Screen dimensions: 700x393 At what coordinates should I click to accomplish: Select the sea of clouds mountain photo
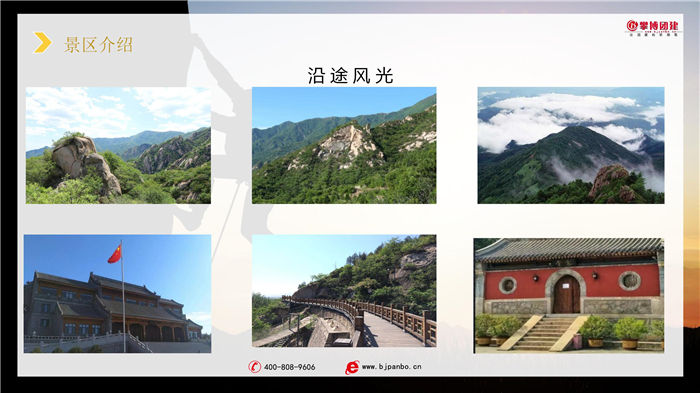point(571,146)
